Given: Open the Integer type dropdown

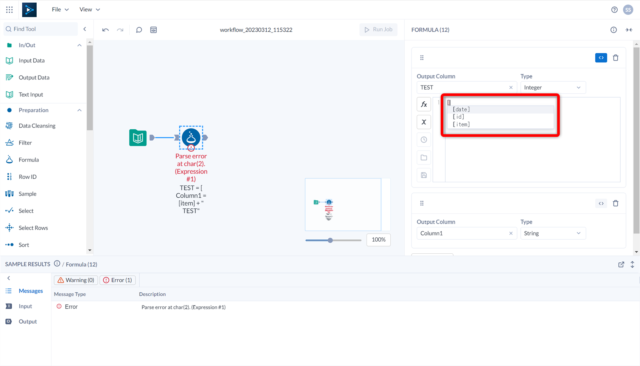Looking at the screenshot, I should 552,87.
